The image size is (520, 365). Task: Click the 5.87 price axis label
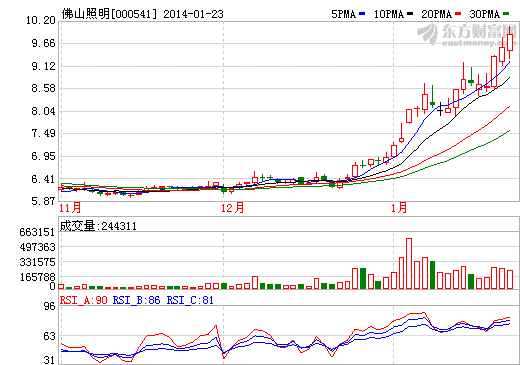(x=43, y=202)
